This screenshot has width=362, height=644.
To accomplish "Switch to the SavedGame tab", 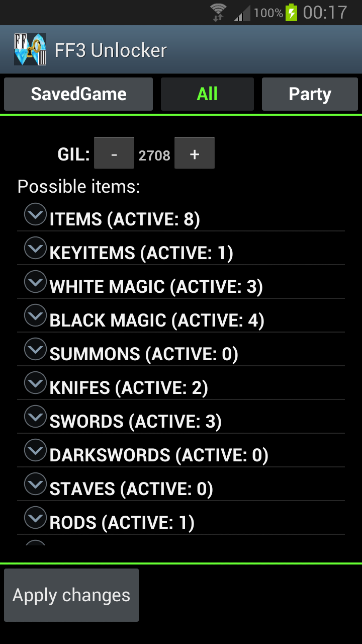I will pyautogui.click(x=78, y=94).
